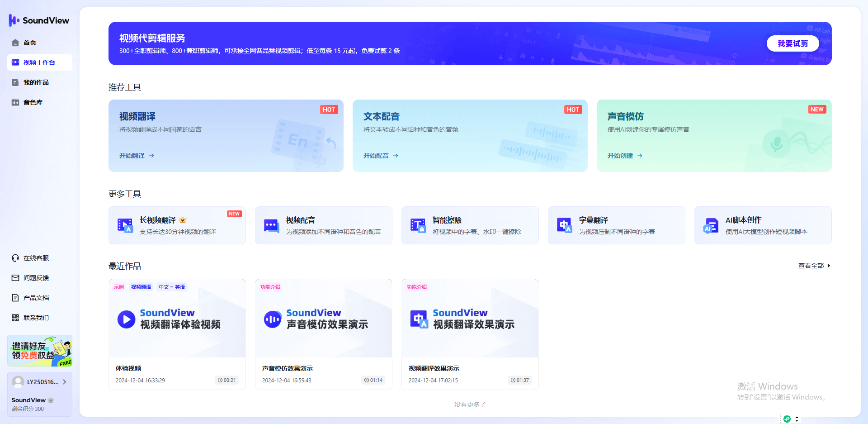The width and height of the screenshot is (868, 424).
Task: Click 功能介绍 tag on 视频翻译效果演示
Action: pos(417,287)
